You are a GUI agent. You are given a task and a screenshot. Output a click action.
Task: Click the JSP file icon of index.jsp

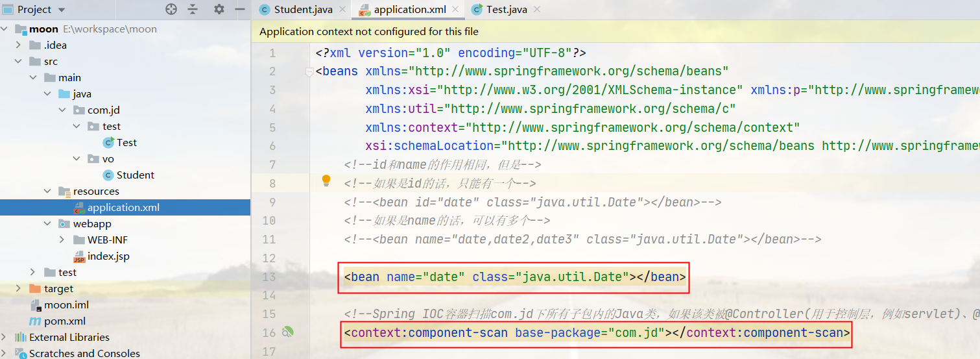pos(79,256)
